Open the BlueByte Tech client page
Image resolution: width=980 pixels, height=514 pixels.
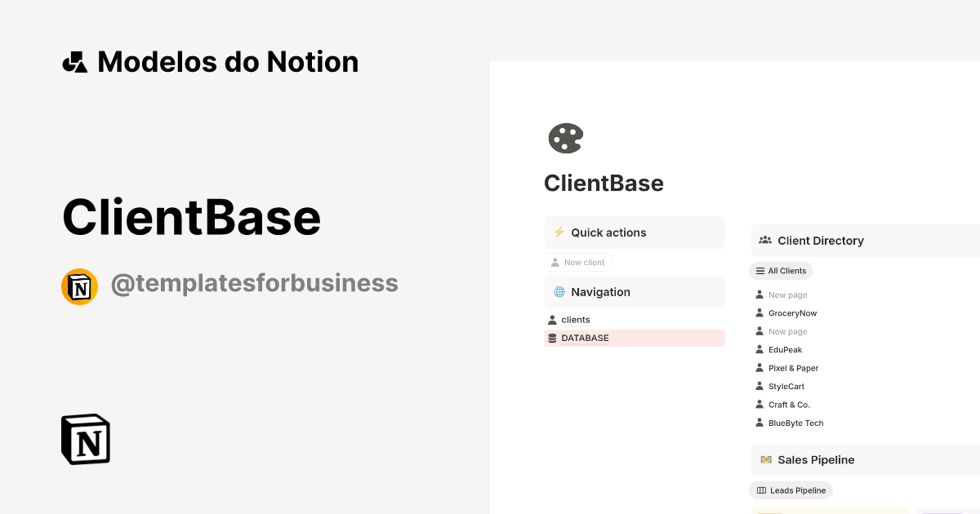click(795, 423)
